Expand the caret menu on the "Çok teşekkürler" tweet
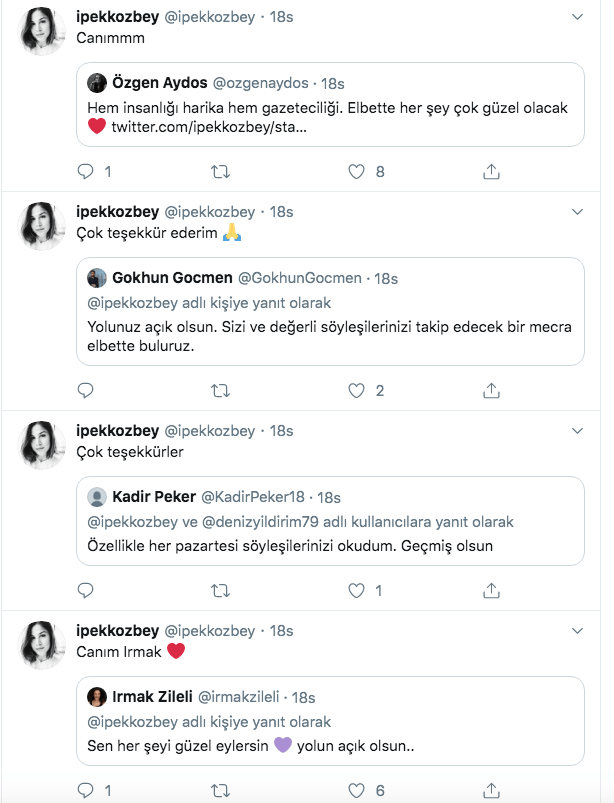Viewport: 614px width, 803px height. pos(575,430)
